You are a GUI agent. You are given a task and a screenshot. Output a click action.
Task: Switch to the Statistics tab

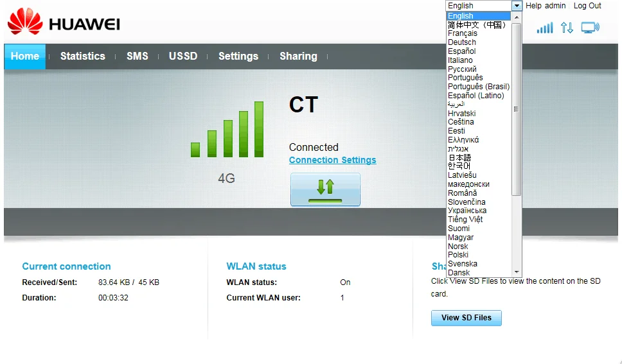coord(82,56)
